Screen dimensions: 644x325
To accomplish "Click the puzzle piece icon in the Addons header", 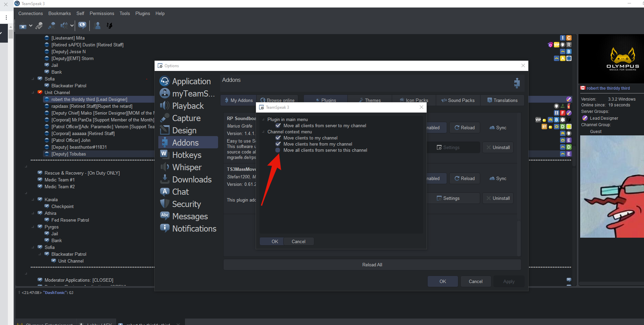I will (517, 83).
